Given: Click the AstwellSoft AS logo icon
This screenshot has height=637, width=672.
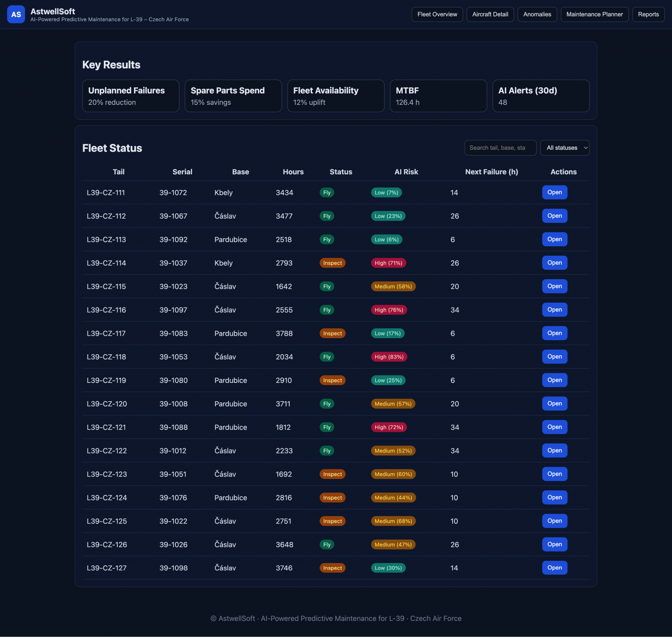Looking at the screenshot, I should point(16,14).
